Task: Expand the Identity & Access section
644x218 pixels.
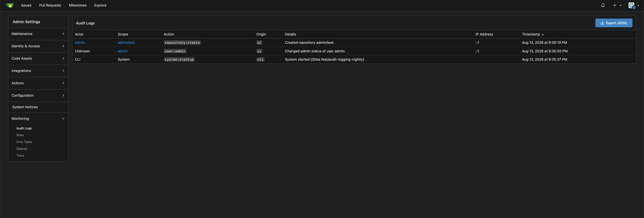Action: (38, 46)
